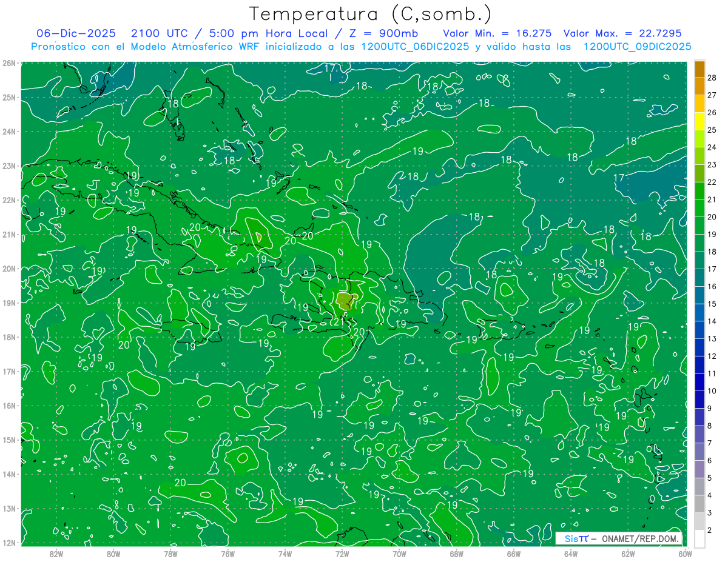
Task: Click the "25N" latitude axis label
Action: pos(9,97)
